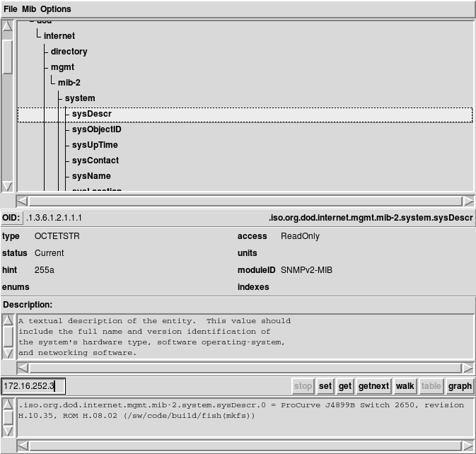Click the host address input field

(33, 386)
